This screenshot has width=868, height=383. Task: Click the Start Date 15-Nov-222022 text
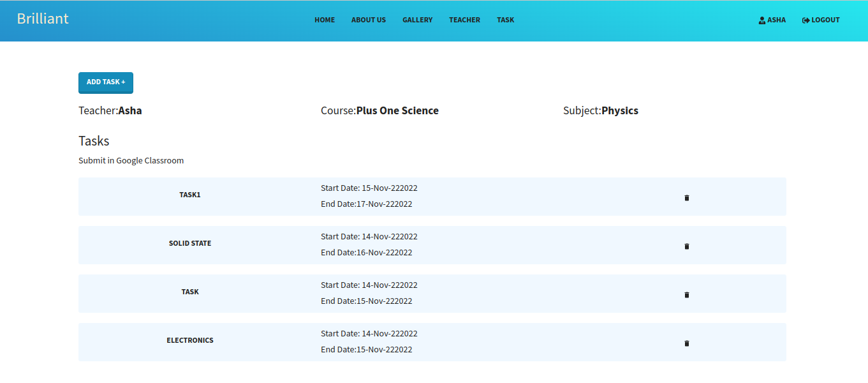click(369, 188)
